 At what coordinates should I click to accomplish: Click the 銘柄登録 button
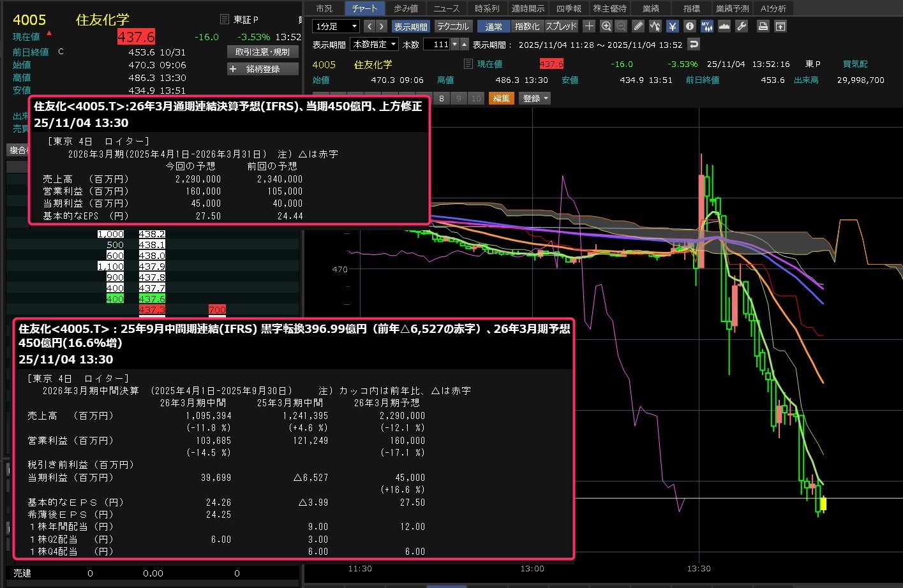[262, 69]
